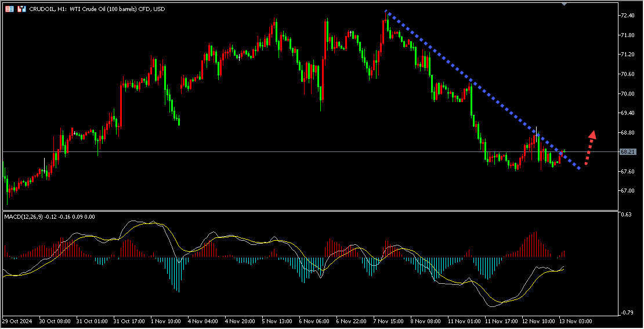Click the 1 Nov 10:00 time label
The image size is (644, 329).
pos(166,321)
